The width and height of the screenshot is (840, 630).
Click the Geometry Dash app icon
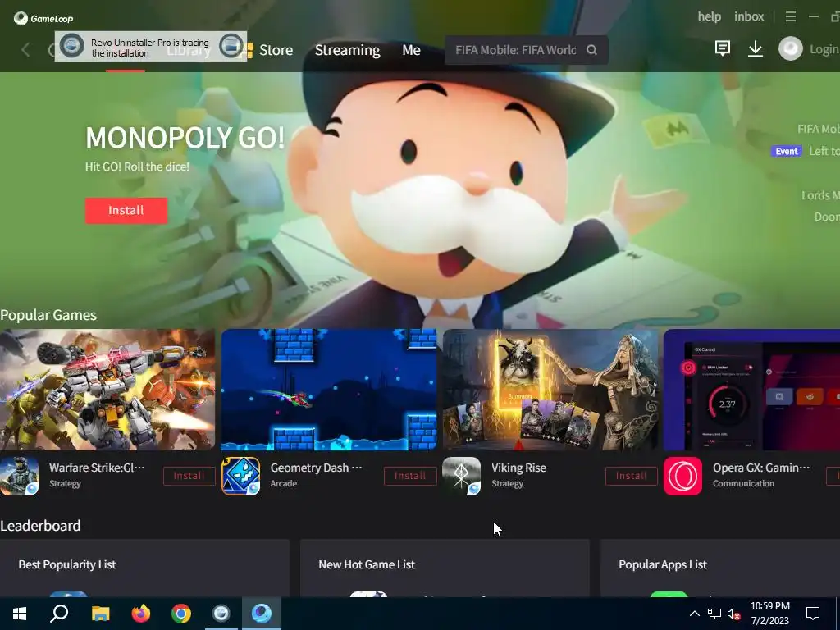click(240, 476)
